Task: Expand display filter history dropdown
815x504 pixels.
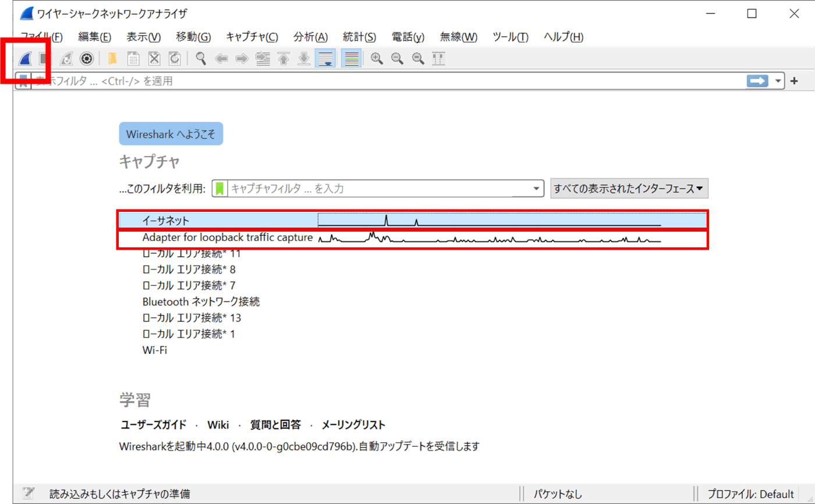Action: [779, 81]
